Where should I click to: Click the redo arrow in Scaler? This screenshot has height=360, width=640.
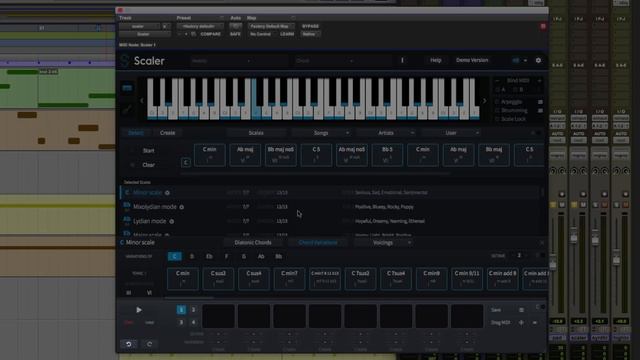pyautogui.click(x=149, y=344)
